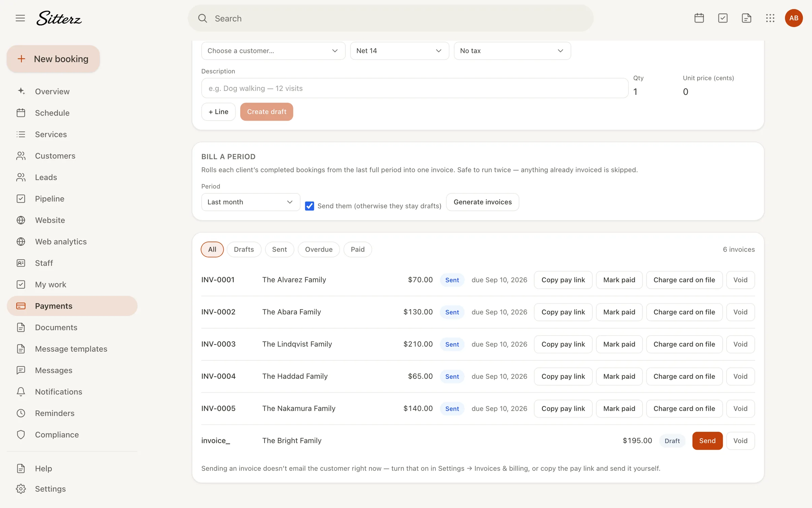The height and width of the screenshot is (508, 812).
Task: Click the My work check icon
Action: [x=21, y=284]
